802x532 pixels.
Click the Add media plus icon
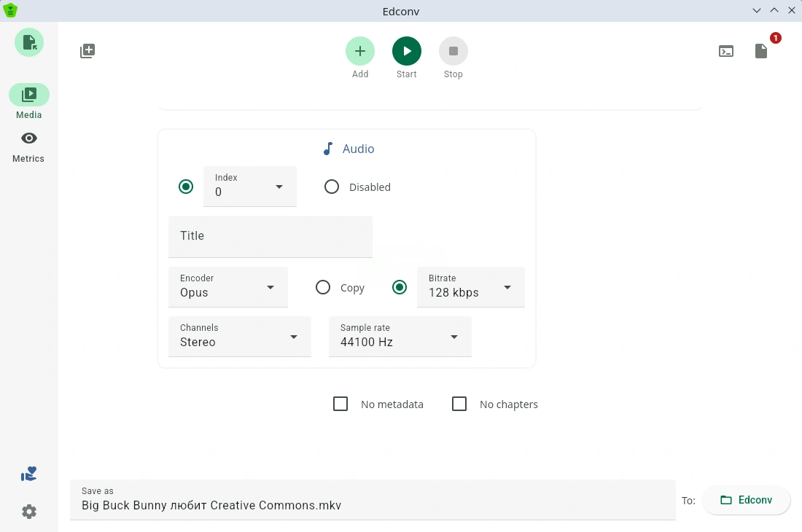tap(359, 51)
